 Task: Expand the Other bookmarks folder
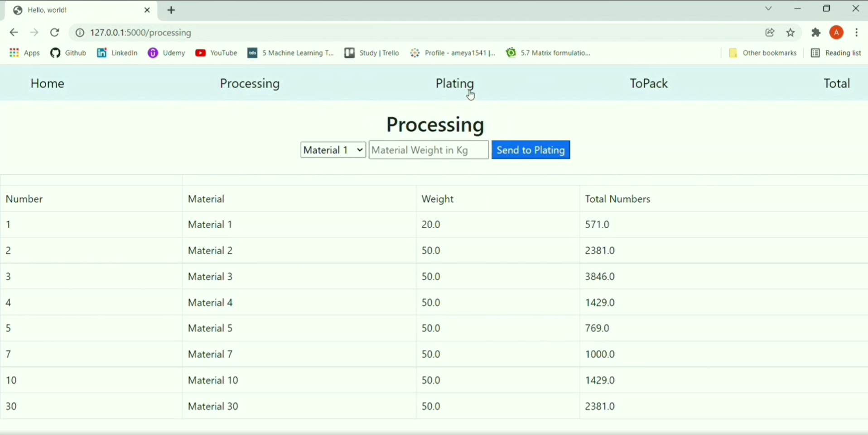[x=763, y=53]
